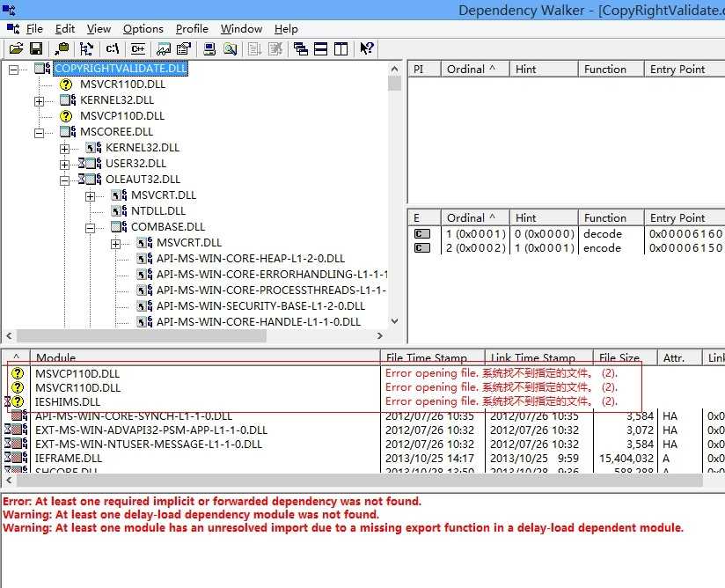Click the Copy clipboard toolbar icon
The image size is (725, 588).
pyautogui.click(x=62, y=48)
